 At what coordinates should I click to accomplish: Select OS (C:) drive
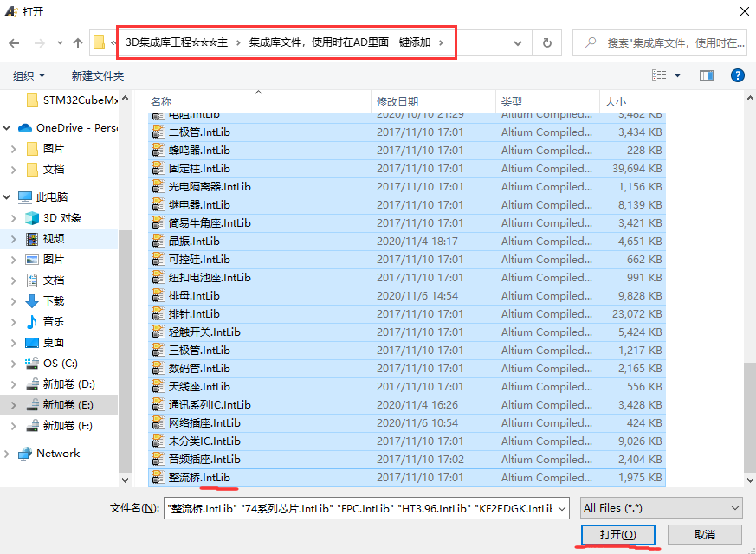52,363
